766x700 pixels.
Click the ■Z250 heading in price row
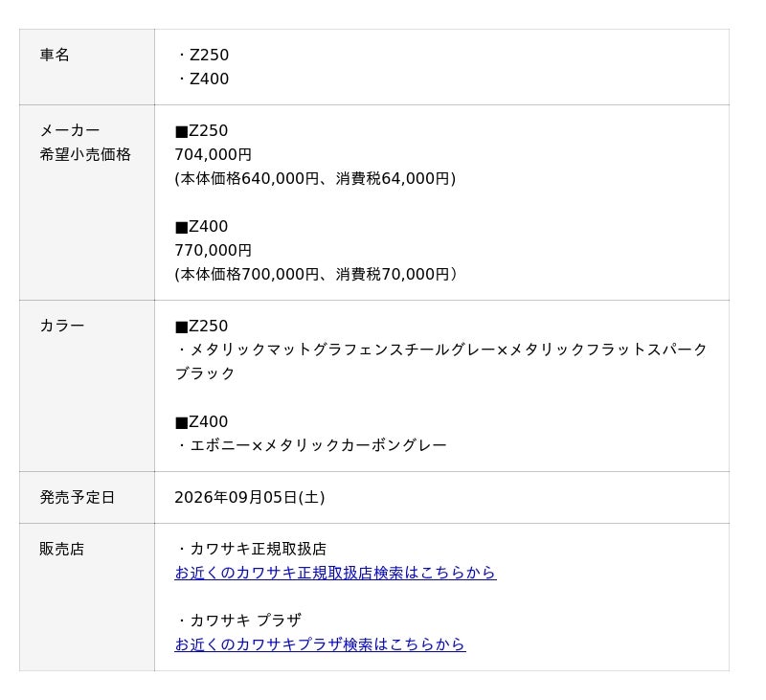[x=201, y=130]
